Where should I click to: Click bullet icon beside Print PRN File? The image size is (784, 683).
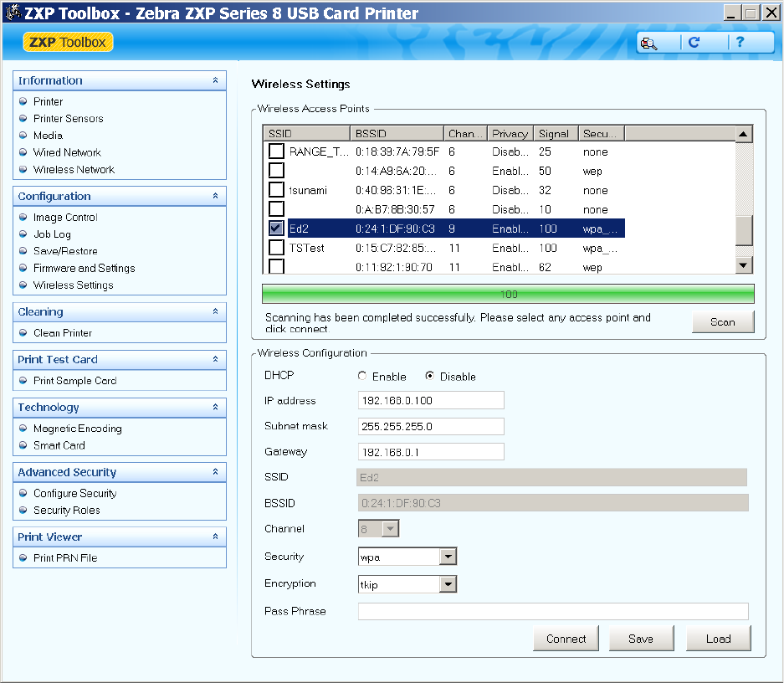pyautogui.click(x=23, y=558)
